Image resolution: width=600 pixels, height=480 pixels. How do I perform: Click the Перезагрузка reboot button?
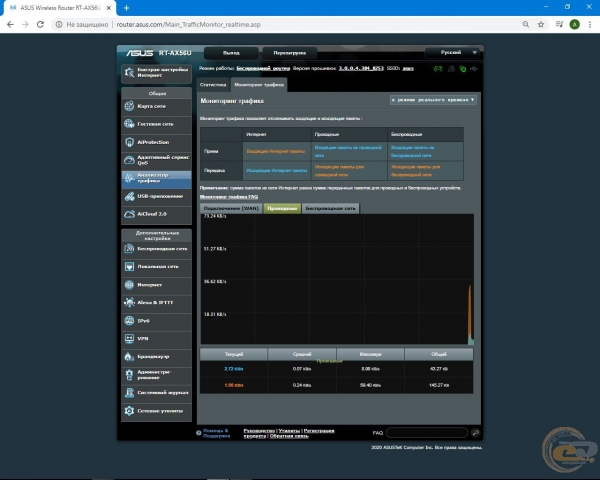tap(290, 53)
